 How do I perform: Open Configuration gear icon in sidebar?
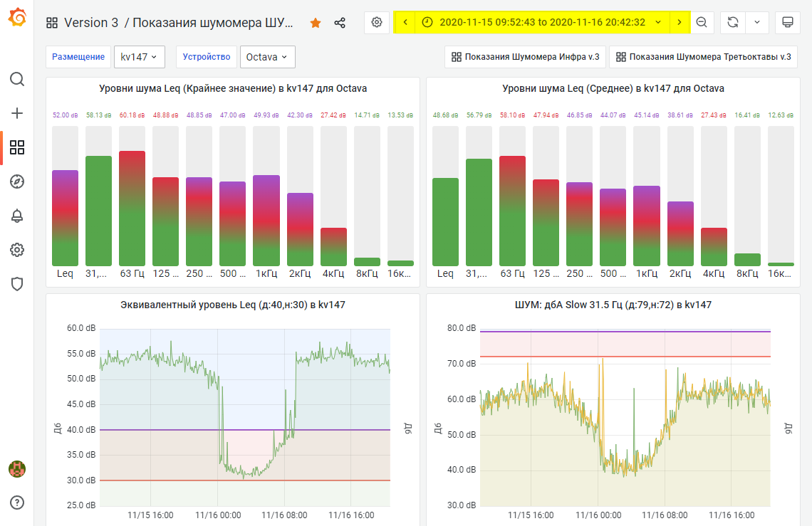pyautogui.click(x=17, y=250)
